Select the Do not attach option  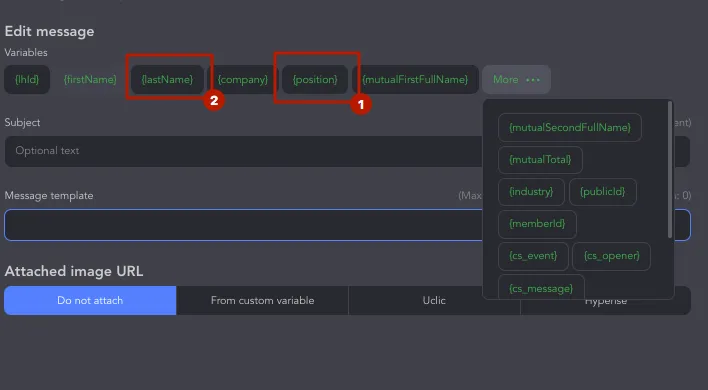pyautogui.click(x=90, y=301)
